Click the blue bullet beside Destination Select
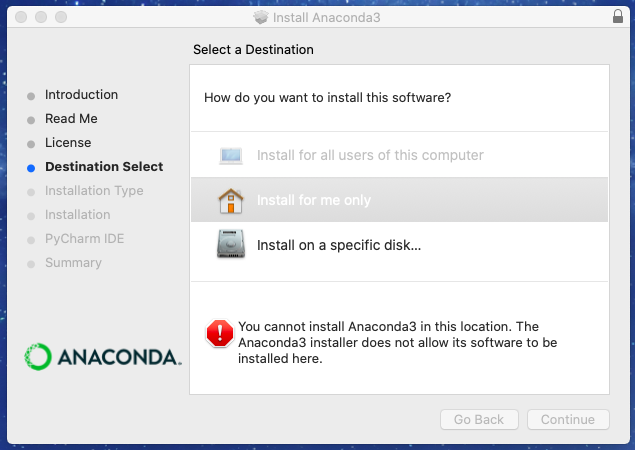The height and width of the screenshot is (450, 635). (x=31, y=168)
